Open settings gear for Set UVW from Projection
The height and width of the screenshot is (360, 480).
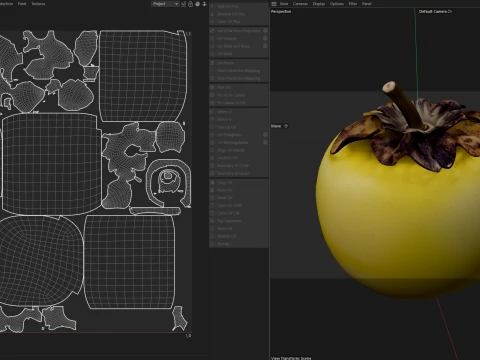click(x=265, y=31)
